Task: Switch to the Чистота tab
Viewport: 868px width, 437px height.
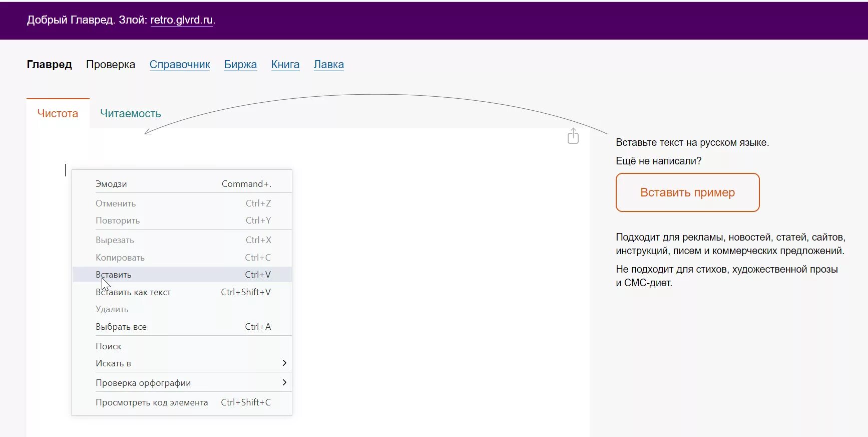Action: (x=58, y=114)
